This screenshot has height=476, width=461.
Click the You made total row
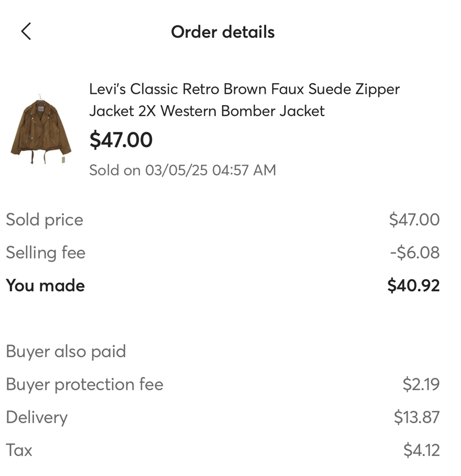pyautogui.click(x=45, y=285)
